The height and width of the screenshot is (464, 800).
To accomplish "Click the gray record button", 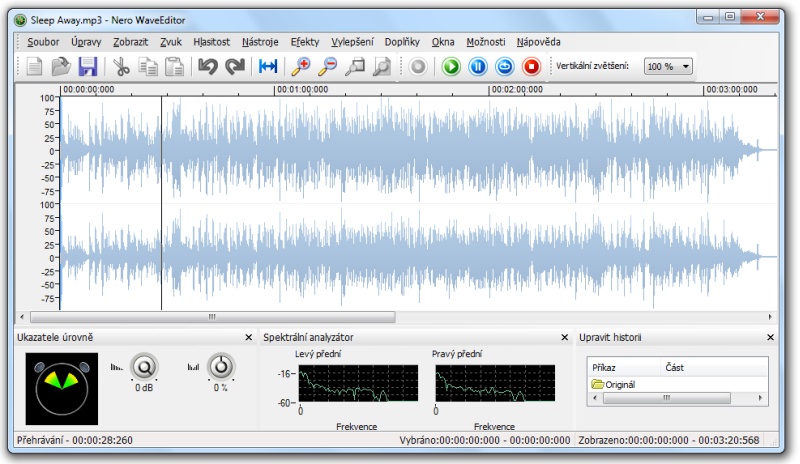I will point(418,66).
